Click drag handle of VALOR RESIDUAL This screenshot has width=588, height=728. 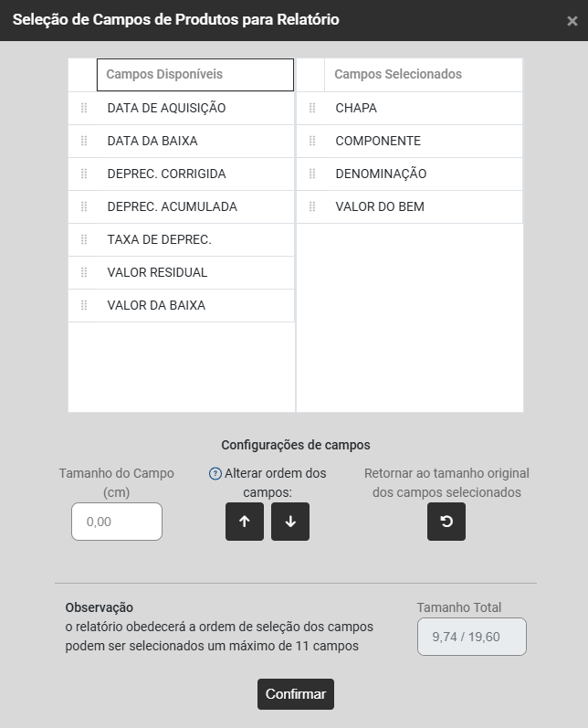click(x=84, y=272)
